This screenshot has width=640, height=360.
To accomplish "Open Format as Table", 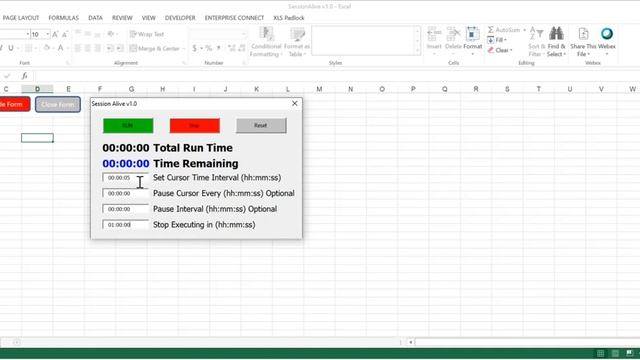I will [297, 42].
